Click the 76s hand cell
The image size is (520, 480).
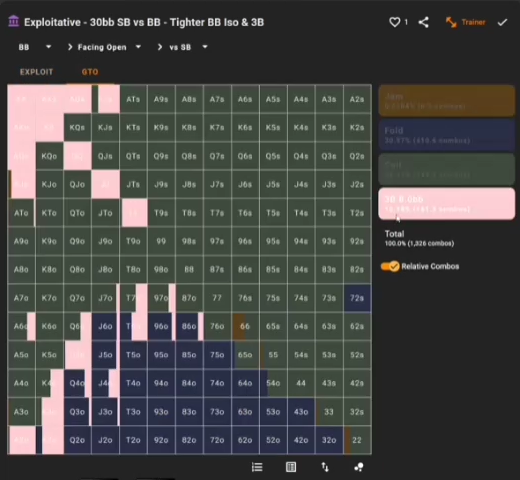[245, 298]
